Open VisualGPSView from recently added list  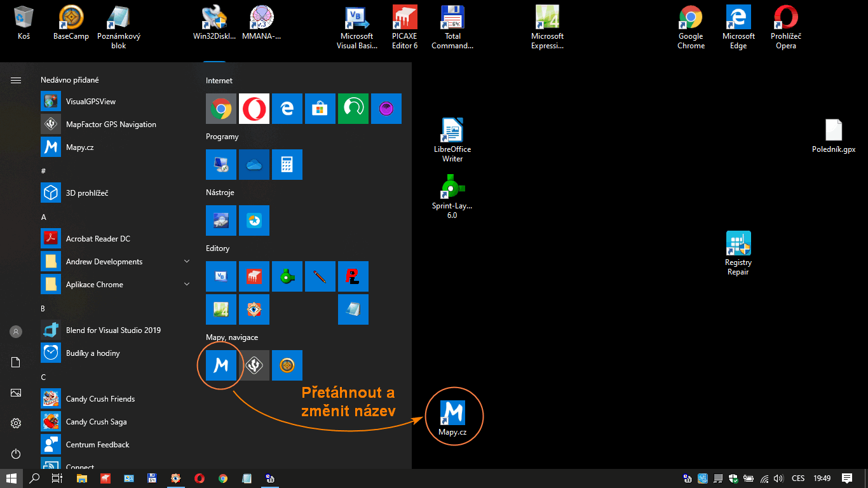click(x=90, y=101)
